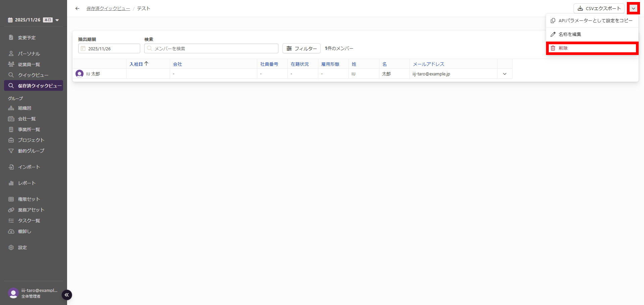The height and width of the screenshot is (305, 644).
Task: Open the 動的グループ sidebar item
Action: point(31,151)
